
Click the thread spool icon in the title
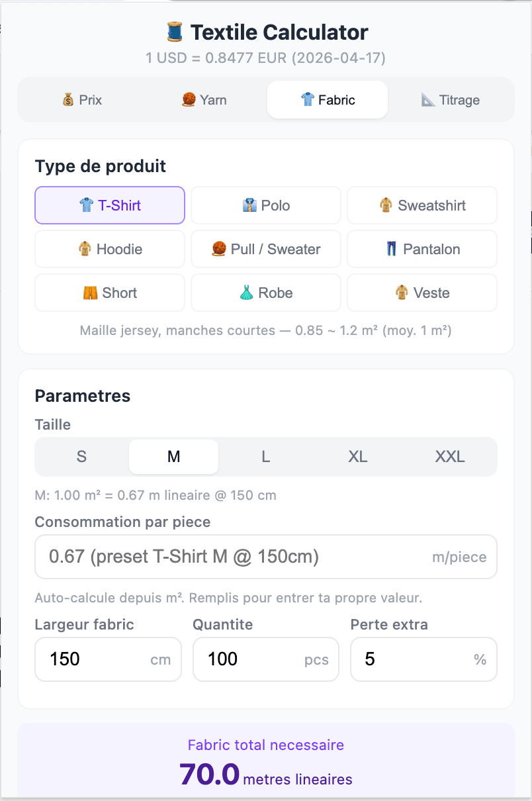[173, 32]
